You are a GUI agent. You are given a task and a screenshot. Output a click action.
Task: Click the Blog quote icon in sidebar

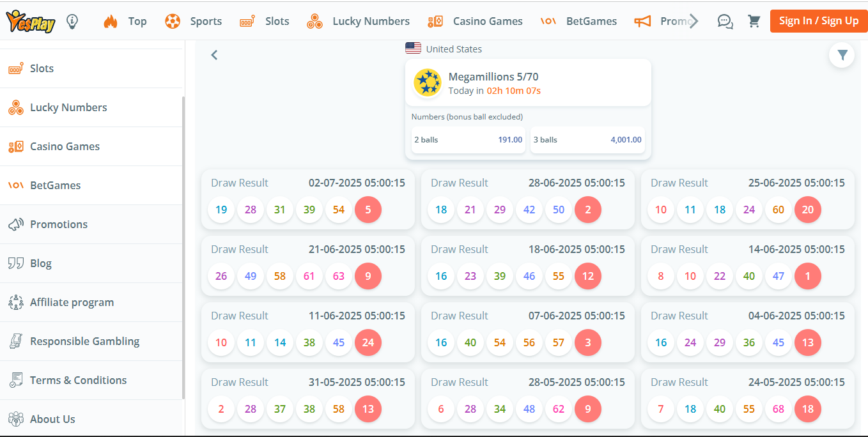click(16, 263)
